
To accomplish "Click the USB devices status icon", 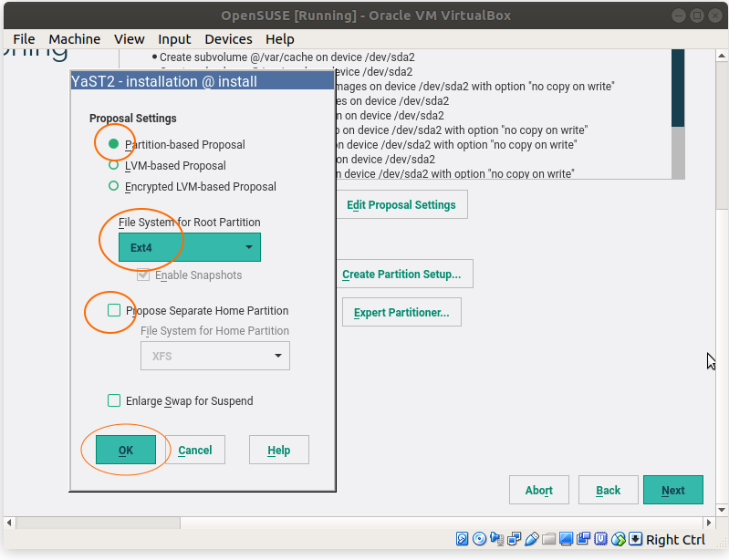I will tap(531, 539).
